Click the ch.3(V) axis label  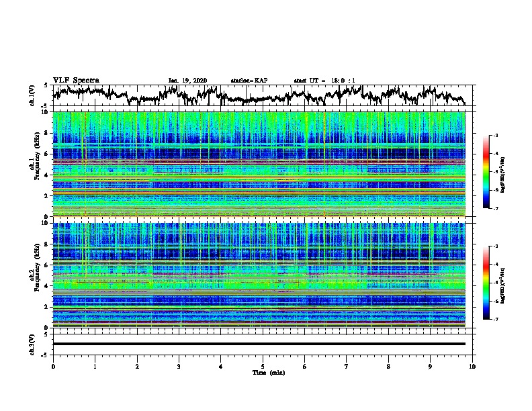[32, 345]
